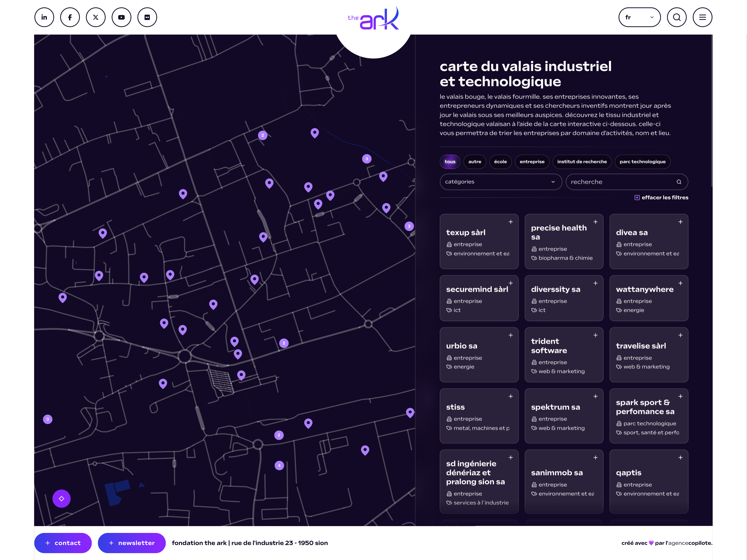Screen dimensions: 747x560
Task: Open the hamburger menu icon
Action: pos(702,17)
